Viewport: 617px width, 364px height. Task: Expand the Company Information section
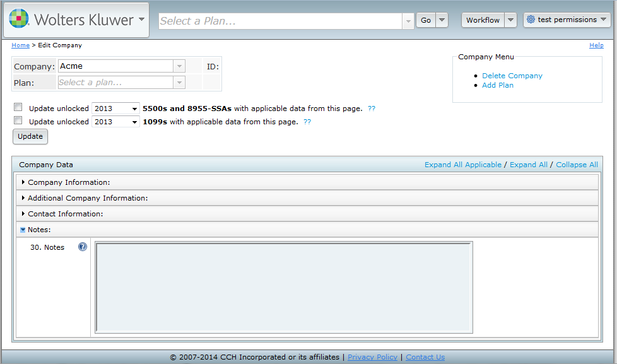click(307, 182)
